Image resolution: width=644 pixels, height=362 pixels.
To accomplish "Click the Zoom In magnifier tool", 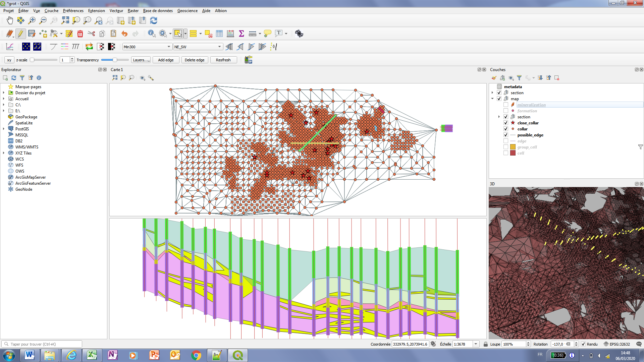I will click(32, 20).
